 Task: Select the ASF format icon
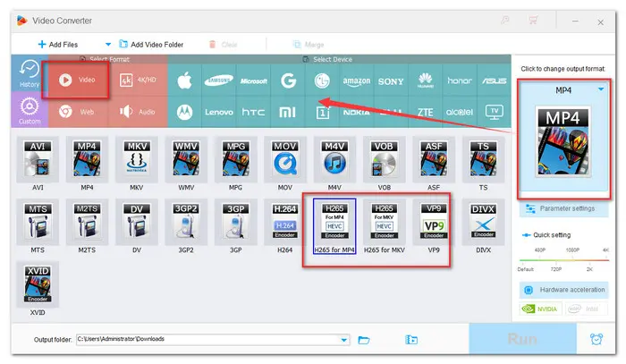[x=434, y=159]
